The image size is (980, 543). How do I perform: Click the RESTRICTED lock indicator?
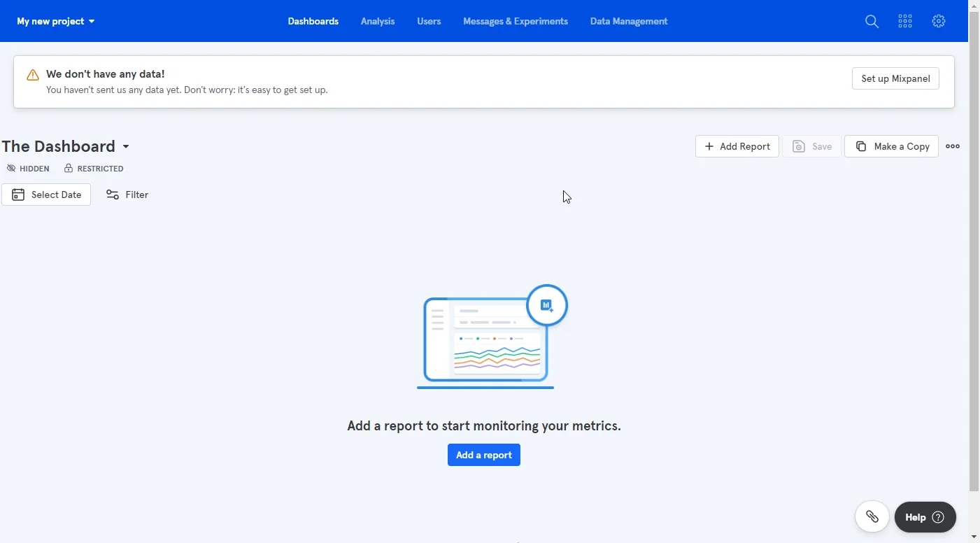pos(94,169)
